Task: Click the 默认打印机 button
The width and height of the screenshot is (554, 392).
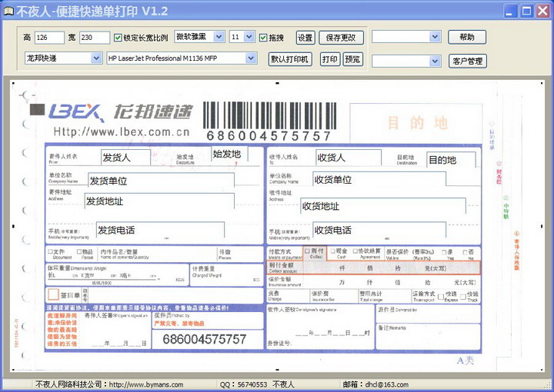Action: click(x=290, y=59)
